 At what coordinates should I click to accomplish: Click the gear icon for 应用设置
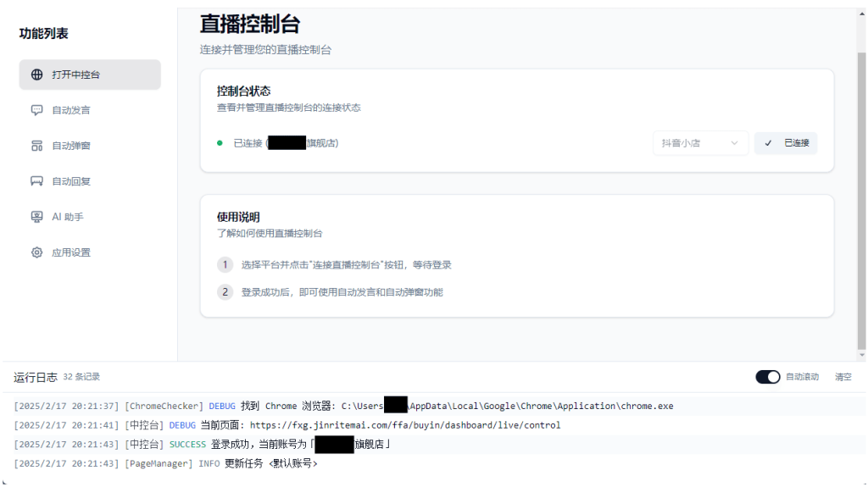(36, 252)
